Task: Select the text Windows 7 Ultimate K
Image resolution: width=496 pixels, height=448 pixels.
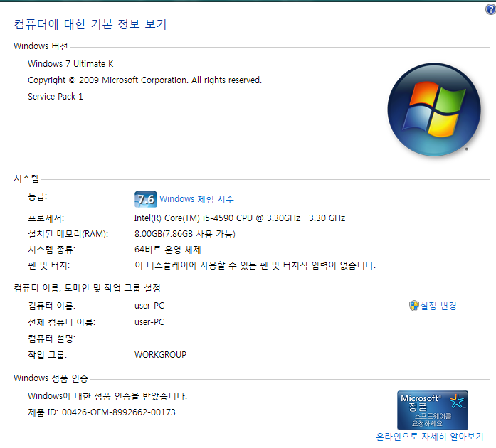Action: click(70, 64)
